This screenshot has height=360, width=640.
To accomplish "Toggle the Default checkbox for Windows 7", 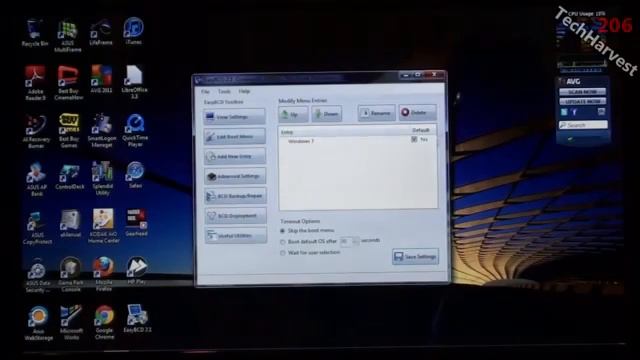I will (414, 140).
